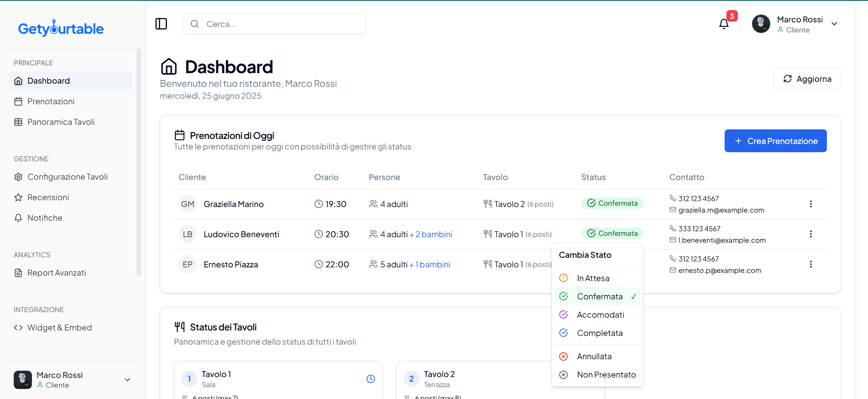
Task: Open Panoramica Tavoli in the sidebar
Action: coord(70,122)
